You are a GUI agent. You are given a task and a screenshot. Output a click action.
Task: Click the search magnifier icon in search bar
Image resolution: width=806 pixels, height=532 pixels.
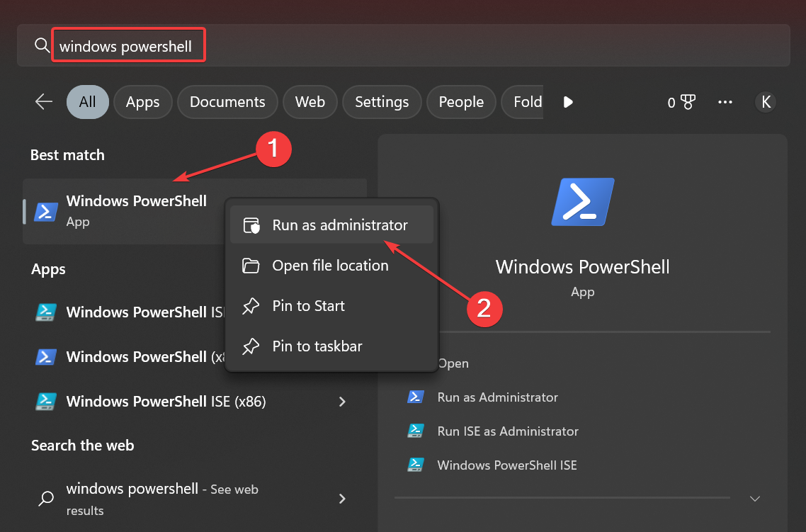click(42, 46)
